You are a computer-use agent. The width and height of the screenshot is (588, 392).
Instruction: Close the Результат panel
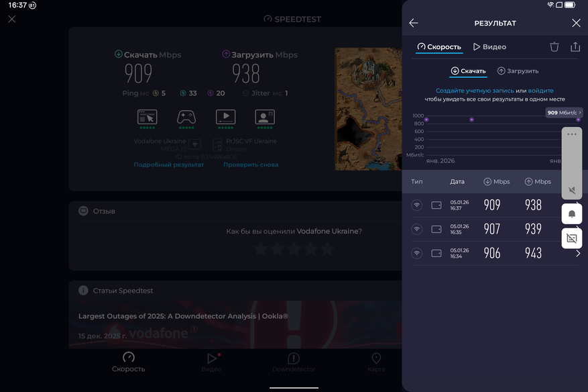click(576, 23)
